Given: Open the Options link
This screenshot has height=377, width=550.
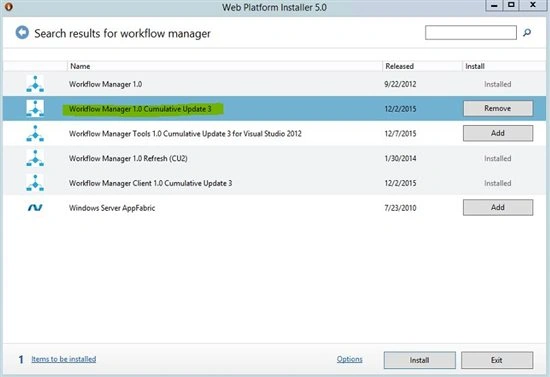Looking at the screenshot, I should (349, 359).
